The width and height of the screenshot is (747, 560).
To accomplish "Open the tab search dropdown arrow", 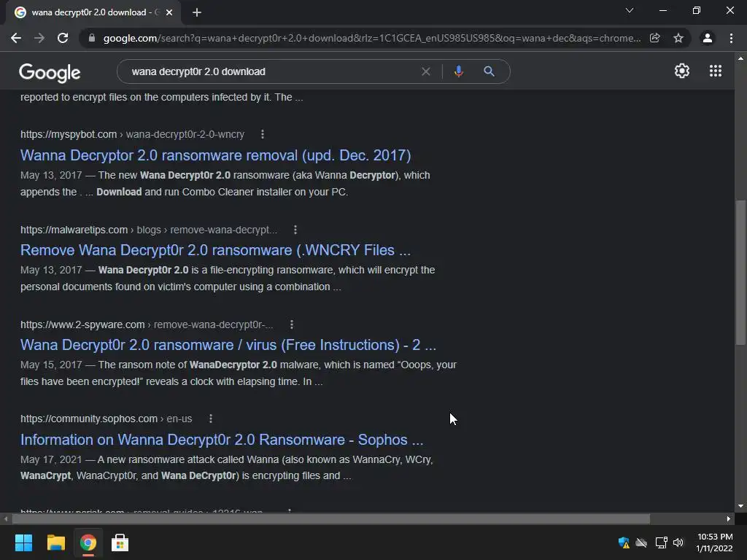I will (630, 10).
